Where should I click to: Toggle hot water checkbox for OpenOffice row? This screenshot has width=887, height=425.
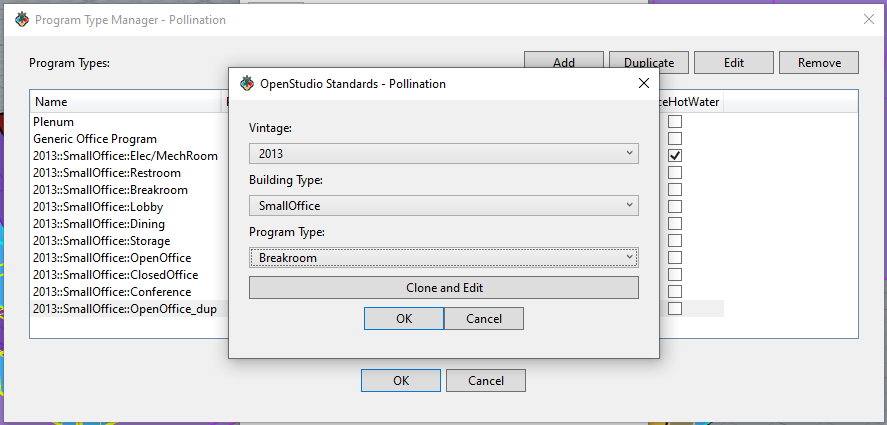pyautogui.click(x=675, y=257)
